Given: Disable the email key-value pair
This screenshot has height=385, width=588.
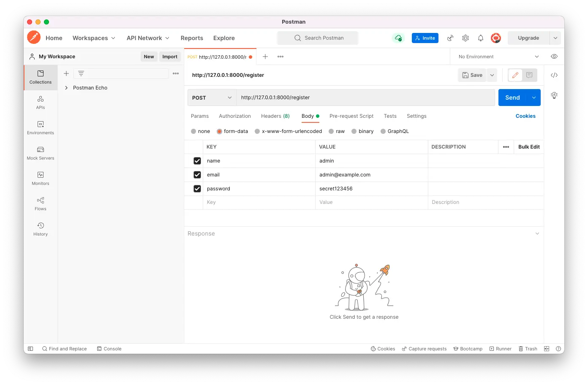Looking at the screenshot, I should 197,174.
